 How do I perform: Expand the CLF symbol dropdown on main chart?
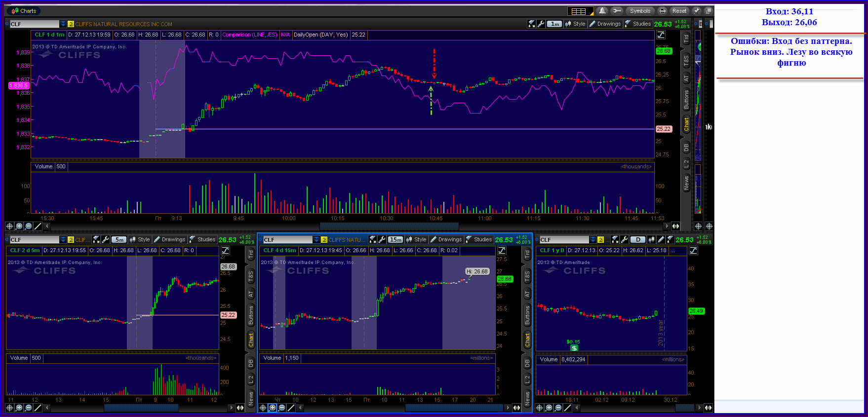tap(63, 24)
